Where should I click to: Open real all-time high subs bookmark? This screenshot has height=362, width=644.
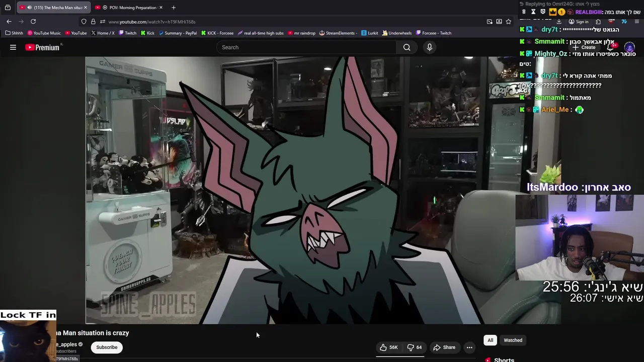[x=261, y=33]
